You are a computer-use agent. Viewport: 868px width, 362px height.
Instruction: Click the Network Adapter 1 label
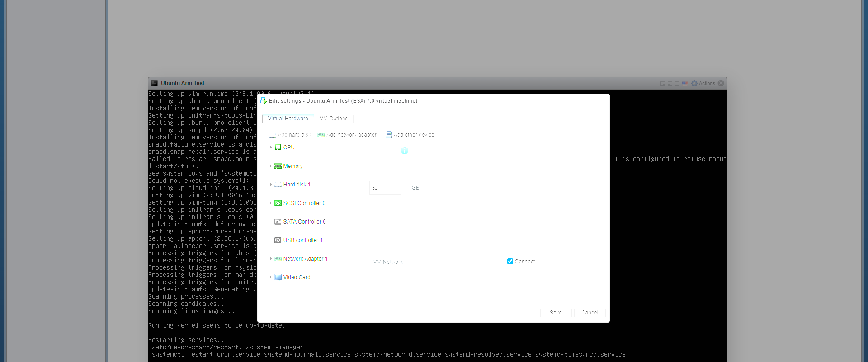point(306,259)
